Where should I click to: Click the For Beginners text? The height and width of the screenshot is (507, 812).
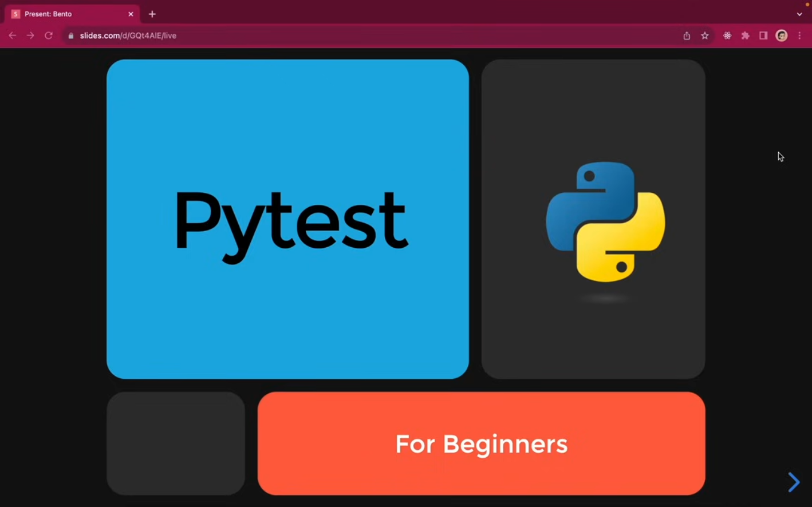pos(482,444)
